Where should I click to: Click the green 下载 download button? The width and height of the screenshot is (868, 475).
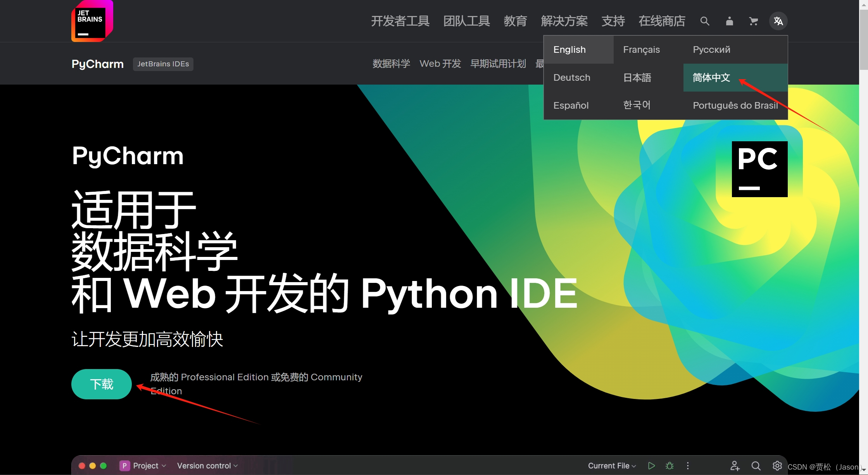tap(102, 384)
